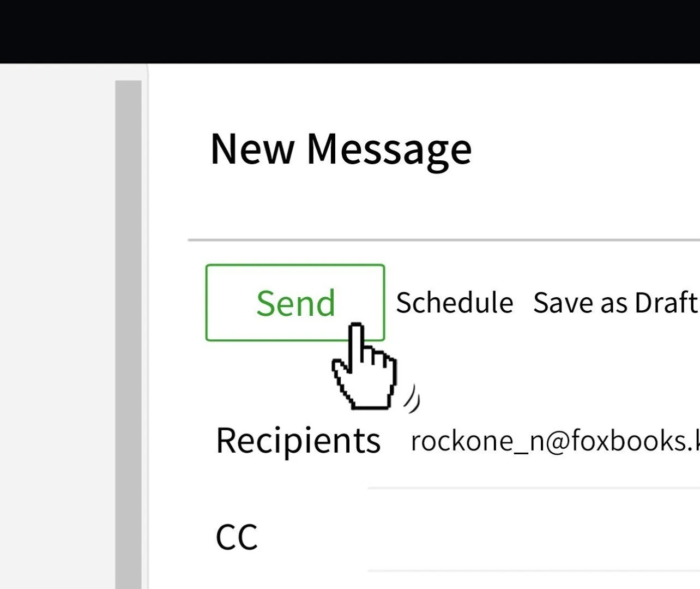The image size is (700, 589).
Task: Click the Recipients label
Action: [298, 441]
